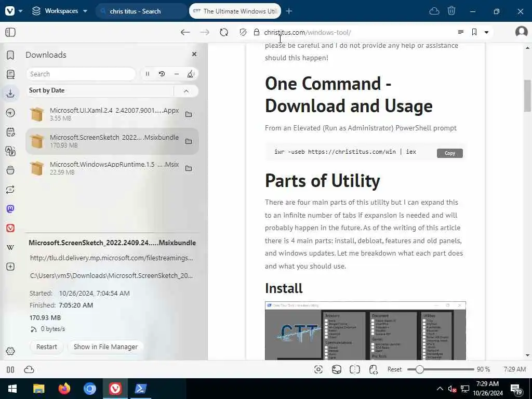Open the Reading List panel

tap(10, 74)
